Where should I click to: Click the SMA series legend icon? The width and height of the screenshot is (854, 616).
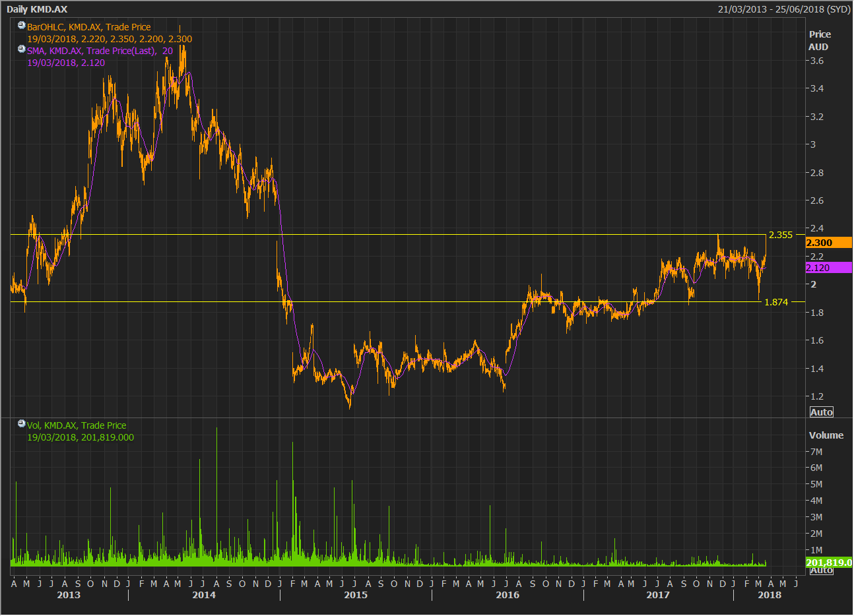click(22, 49)
